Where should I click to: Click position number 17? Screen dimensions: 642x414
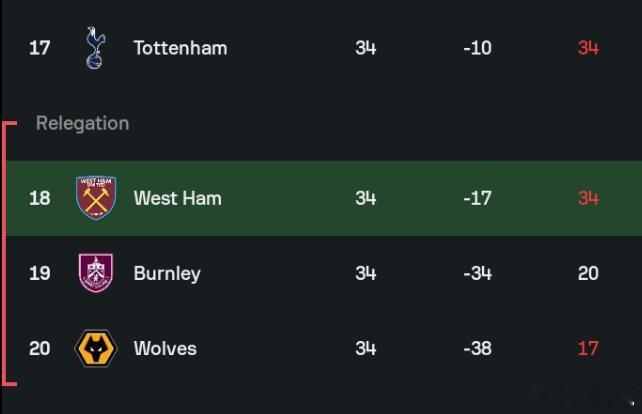click(40, 48)
